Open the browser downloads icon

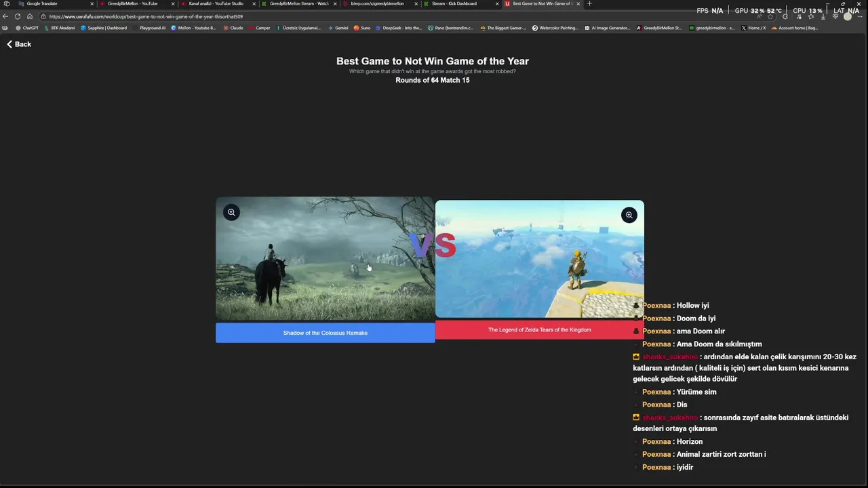tap(823, 16)
